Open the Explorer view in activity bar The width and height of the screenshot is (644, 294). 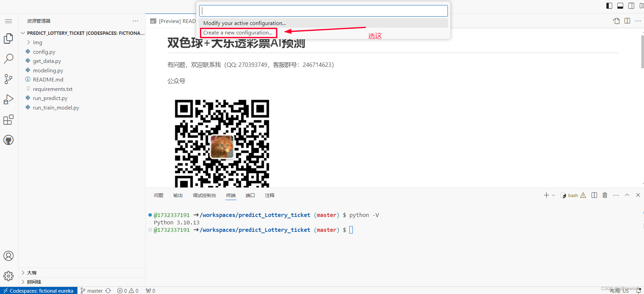coord(8,39)
